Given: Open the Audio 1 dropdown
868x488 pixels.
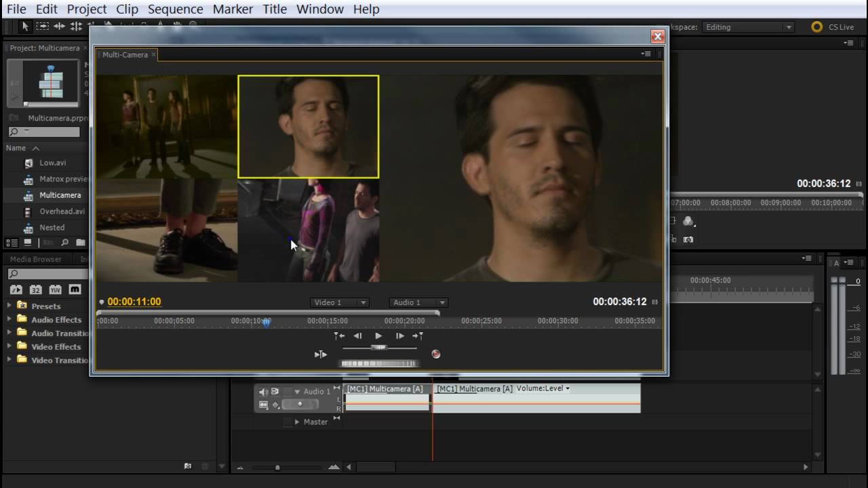Looking at the screenshot, I should (x=418, y=302).
